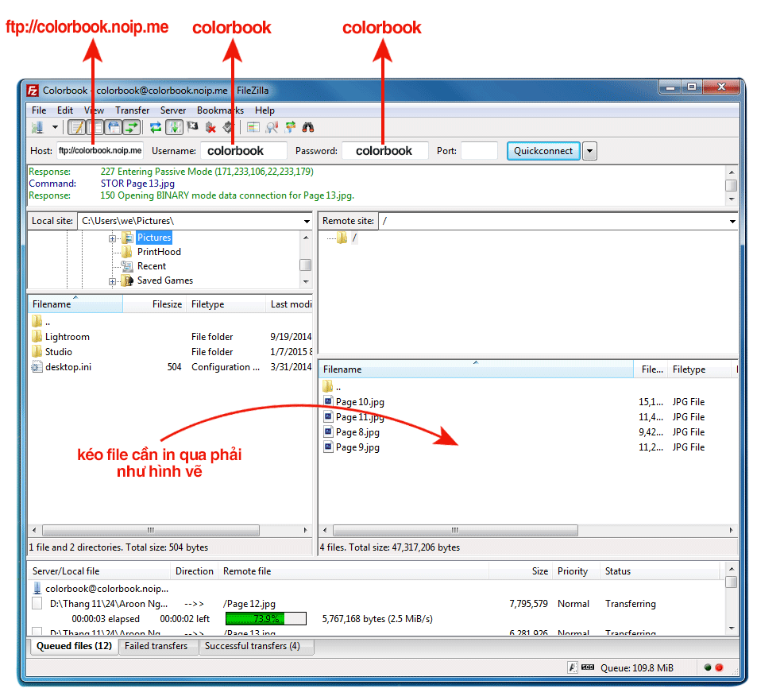Click the Page 10.jpg file icon
The height and width of the screenshot is (700, 780).
(x=328, y=401)
